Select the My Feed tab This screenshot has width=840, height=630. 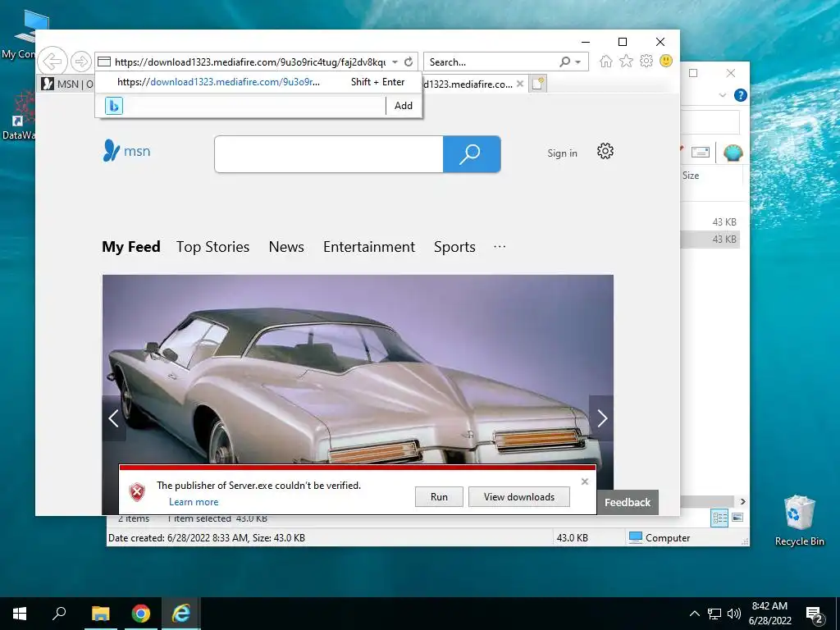pyautogui.click(x=131, y=247)
